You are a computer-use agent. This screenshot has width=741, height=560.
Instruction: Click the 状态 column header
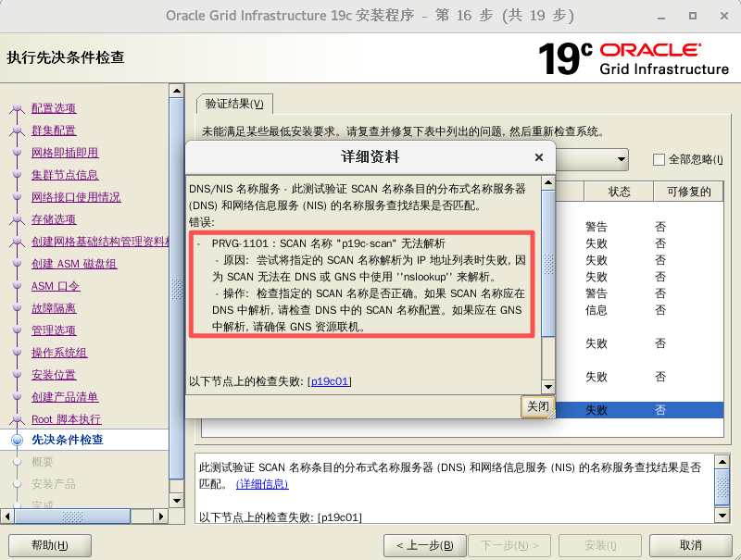(619, 192)
